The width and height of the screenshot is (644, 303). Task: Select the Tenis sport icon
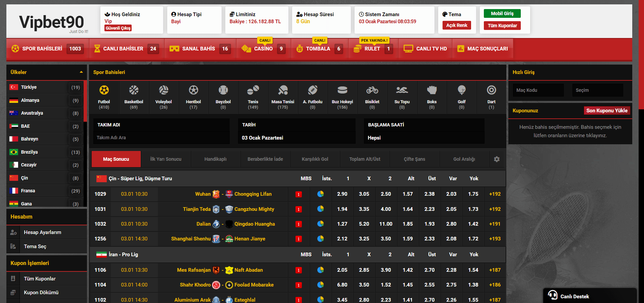click(x=253, y=90)
